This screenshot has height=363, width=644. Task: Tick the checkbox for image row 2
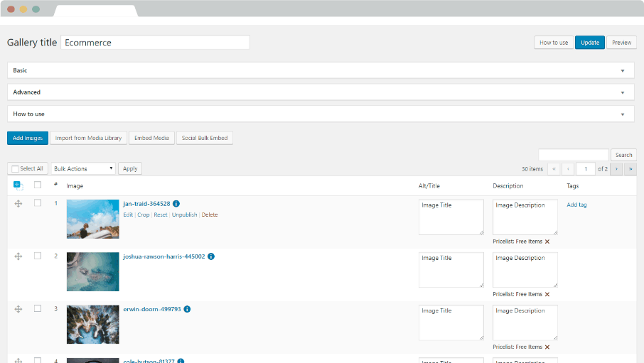pyautogui.click(x=38, y=256)
